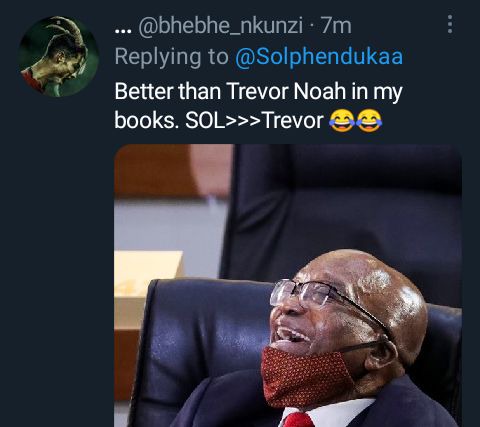Open the circular profile avatar of the tweet author
The image size is (480, 427).
tap(59, 56)
